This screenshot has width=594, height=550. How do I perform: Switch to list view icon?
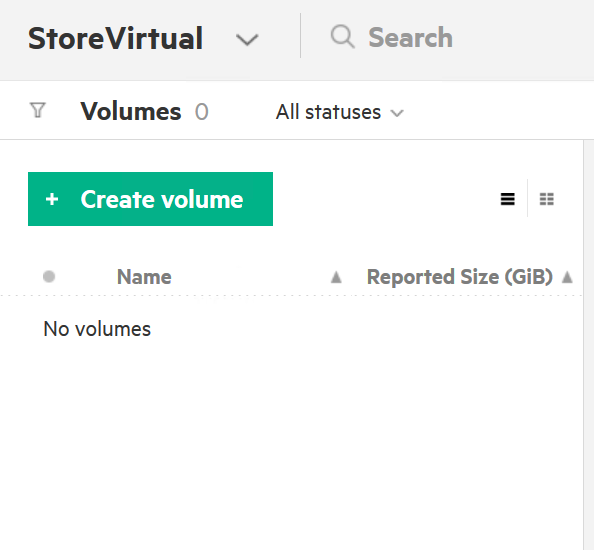coord(508,199)
